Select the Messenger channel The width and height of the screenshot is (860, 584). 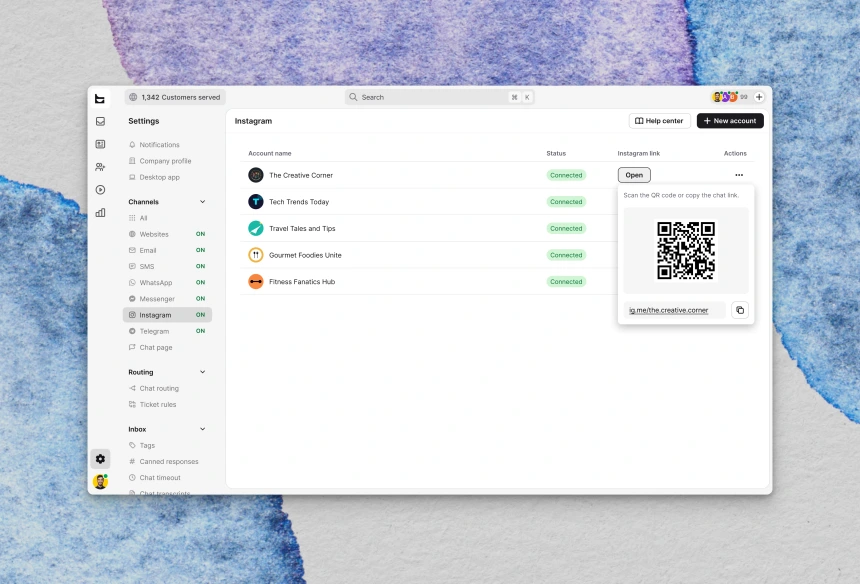coord(167,299)
